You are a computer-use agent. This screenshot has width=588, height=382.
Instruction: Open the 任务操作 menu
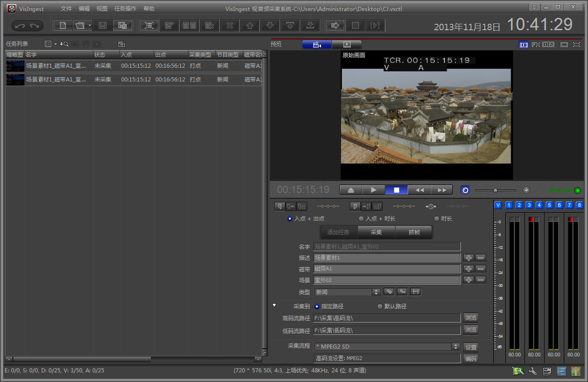(x=125, y=9)
